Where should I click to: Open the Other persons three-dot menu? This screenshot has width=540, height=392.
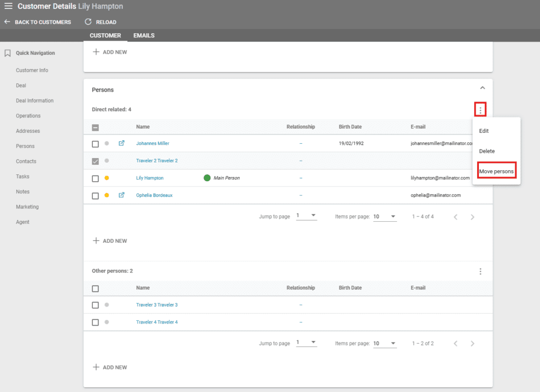[x=480, y=271]
